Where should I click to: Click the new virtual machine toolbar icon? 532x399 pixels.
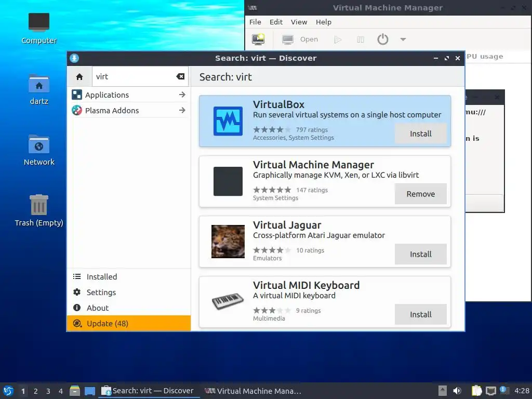[258, 39]
